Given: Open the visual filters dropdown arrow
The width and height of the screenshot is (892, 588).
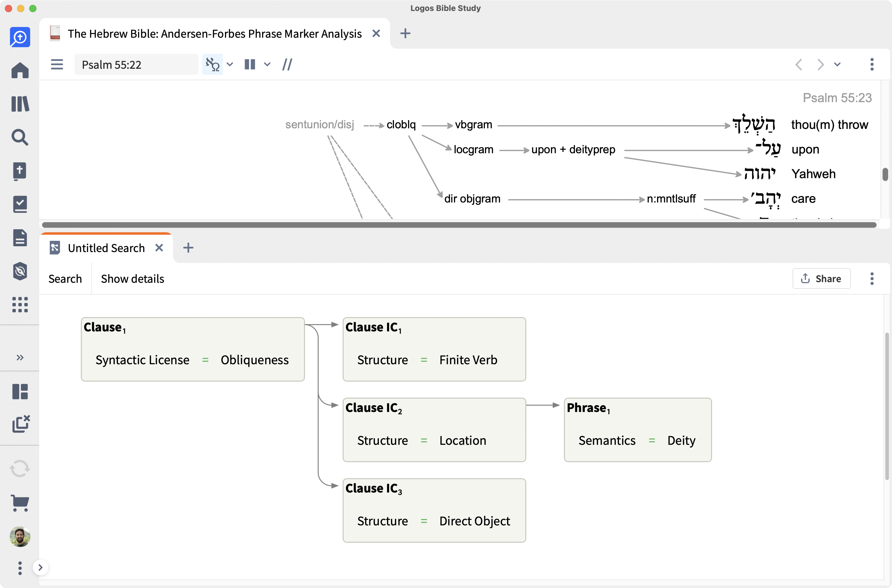Looking at the screenshot, I should (x=230, y=64).
